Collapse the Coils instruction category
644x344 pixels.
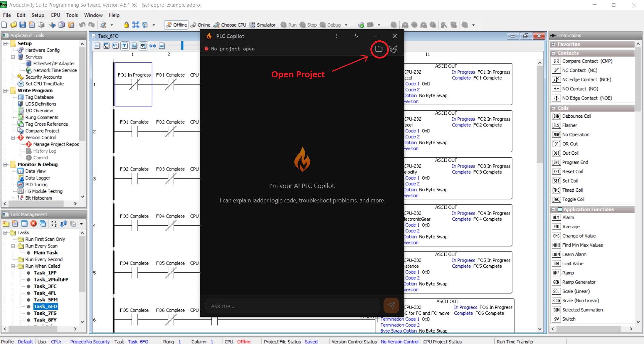point(554,108)
